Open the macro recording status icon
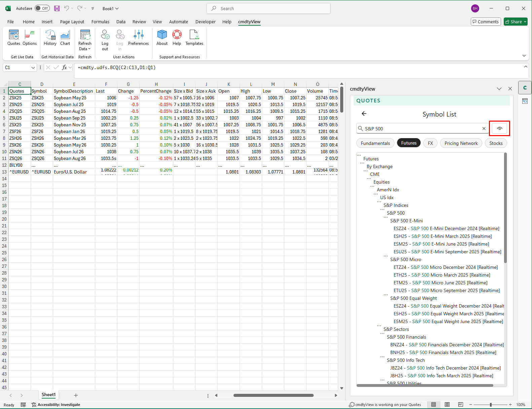532x409 pixels. point(23,405)
